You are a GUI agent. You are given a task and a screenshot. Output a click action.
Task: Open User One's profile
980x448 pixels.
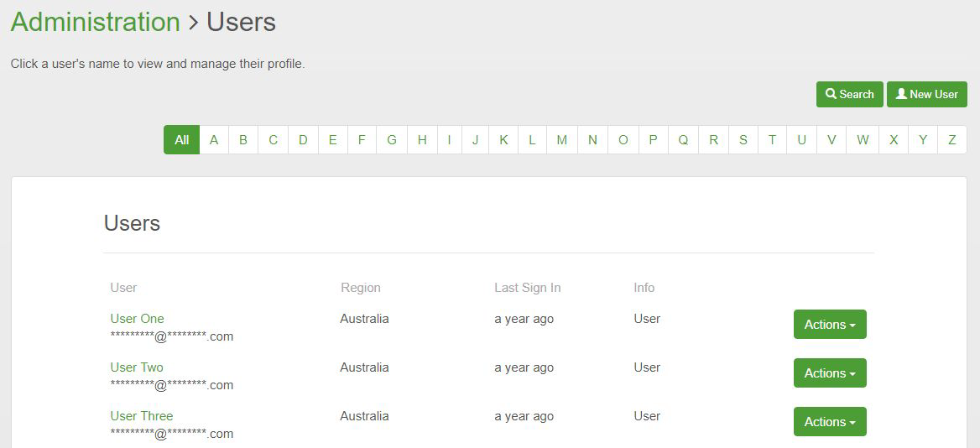[137, 319]
